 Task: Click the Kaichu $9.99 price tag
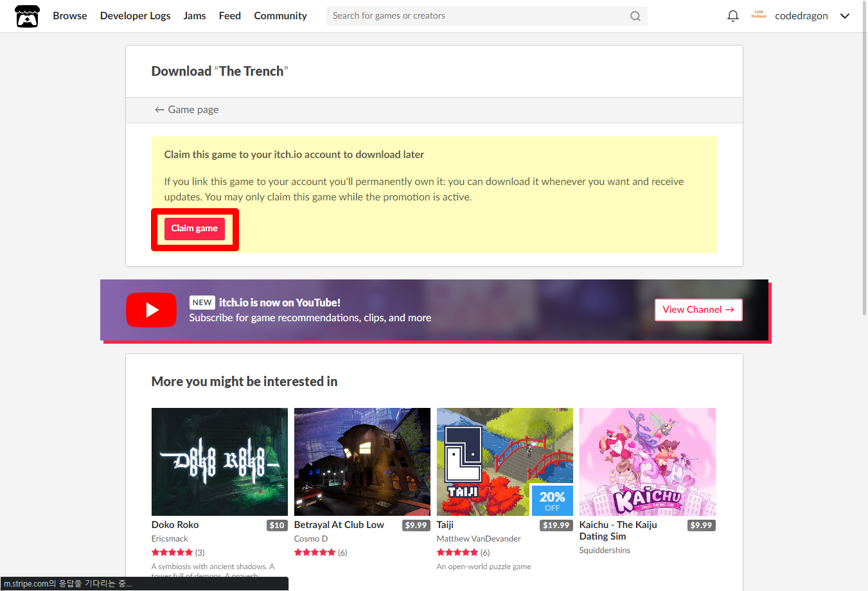702,525
